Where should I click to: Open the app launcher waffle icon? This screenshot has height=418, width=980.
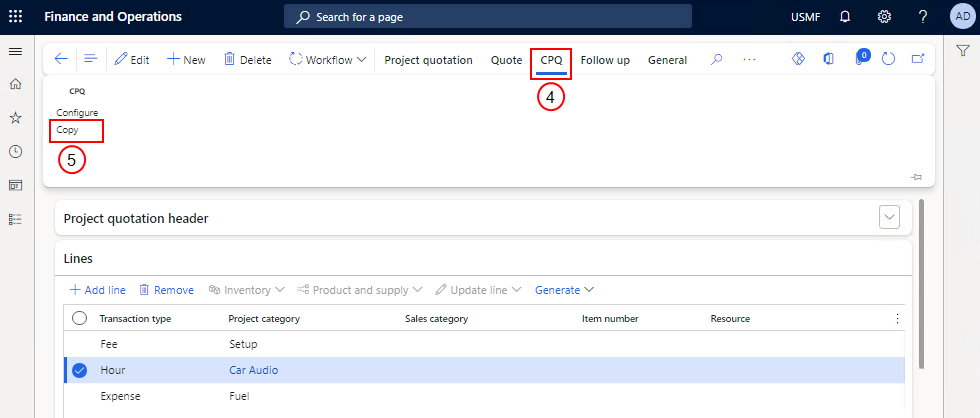(15, 17)
